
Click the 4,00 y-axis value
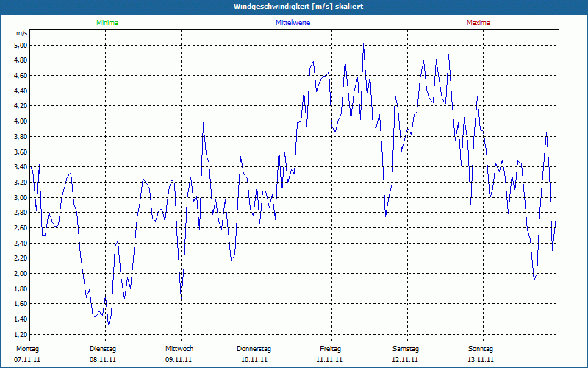click(x=22, y=121)
